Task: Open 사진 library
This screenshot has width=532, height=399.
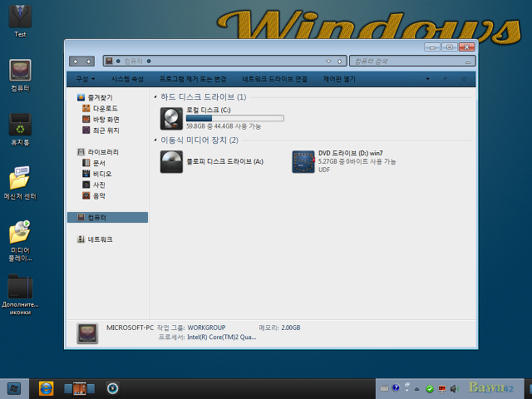Action: coord(94,185)
